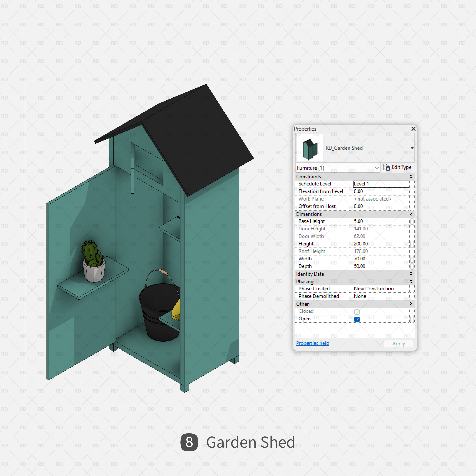Collapse the Phasing section chevron
Screen dimensions: 476x476
click(410, 281)
